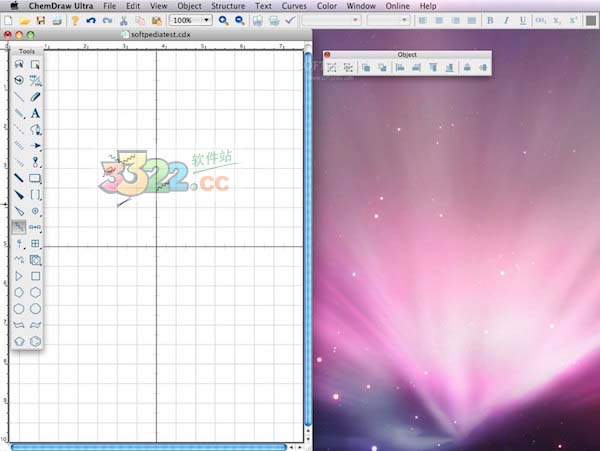Click the Print toolbar icon

pyautogui.click(x=57, y=20)
